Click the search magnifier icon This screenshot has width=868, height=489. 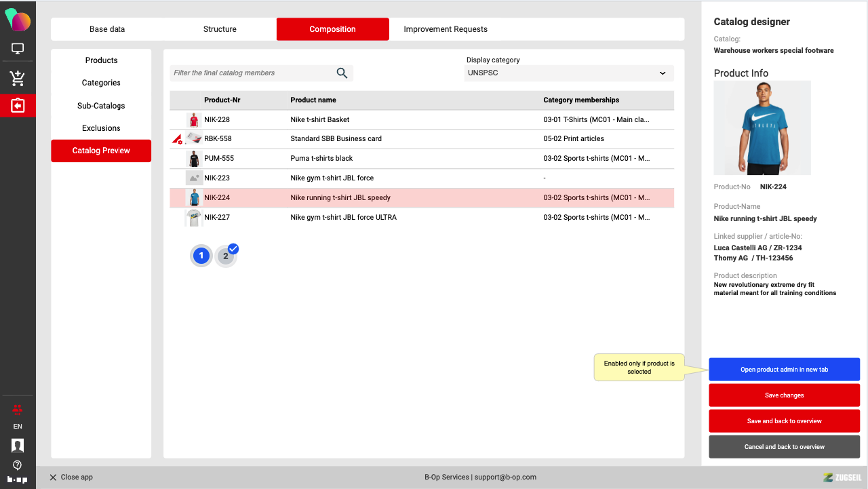click(x=342, y=73)
